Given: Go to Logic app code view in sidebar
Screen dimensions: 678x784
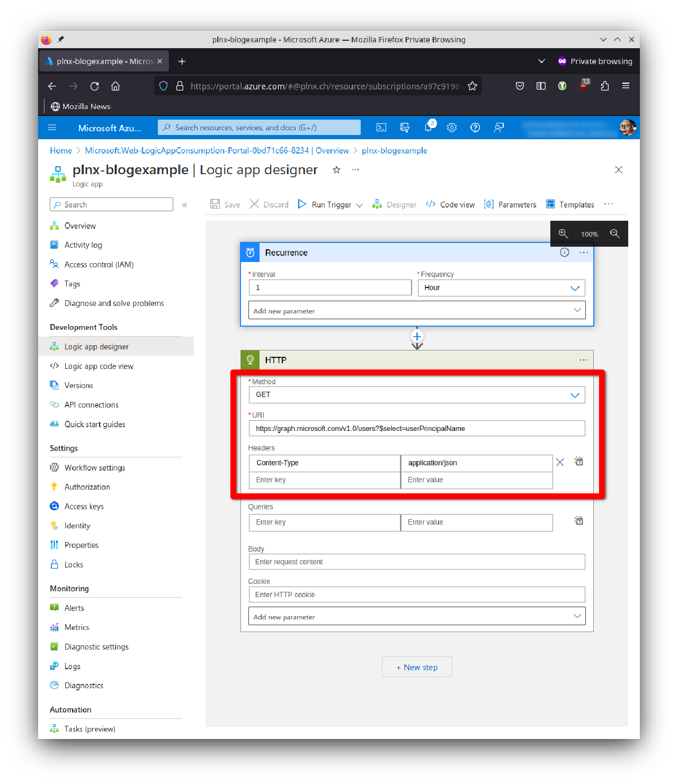Looking at the screenshot, I should (x=98, y=366).
